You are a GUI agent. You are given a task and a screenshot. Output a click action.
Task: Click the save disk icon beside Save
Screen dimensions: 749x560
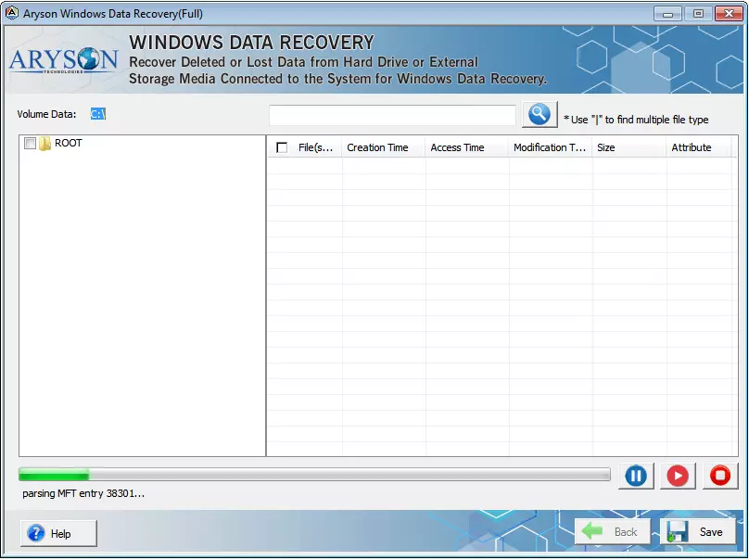(678, 532)
